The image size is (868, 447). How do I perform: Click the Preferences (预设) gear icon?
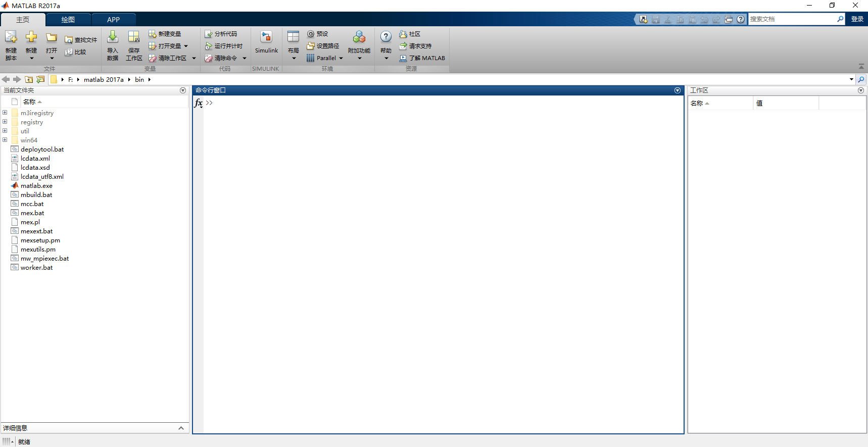(311, 34)
